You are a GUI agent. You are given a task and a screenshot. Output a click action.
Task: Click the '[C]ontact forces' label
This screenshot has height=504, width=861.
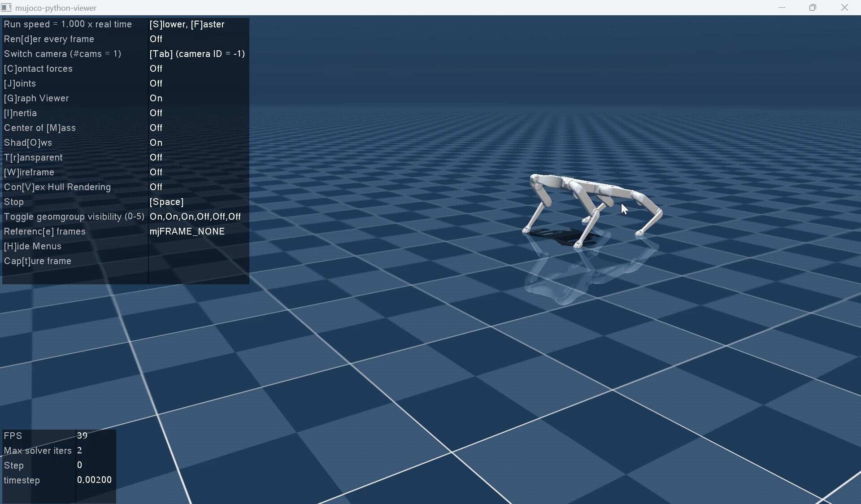(x=38, y=69)
